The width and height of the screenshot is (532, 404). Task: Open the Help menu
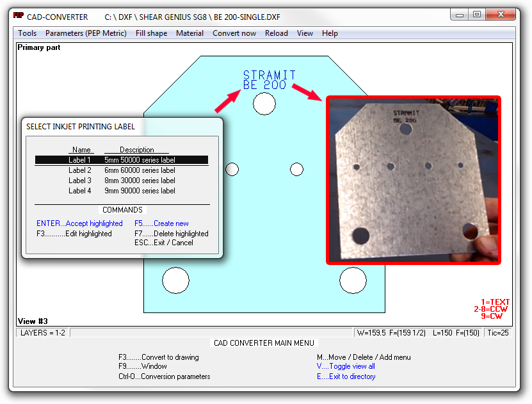click(330, 33)
